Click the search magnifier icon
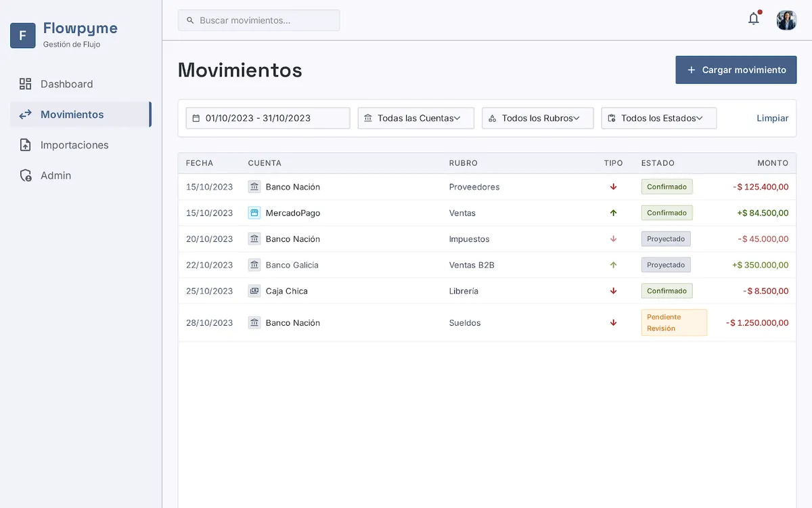 tap(190, 20)
